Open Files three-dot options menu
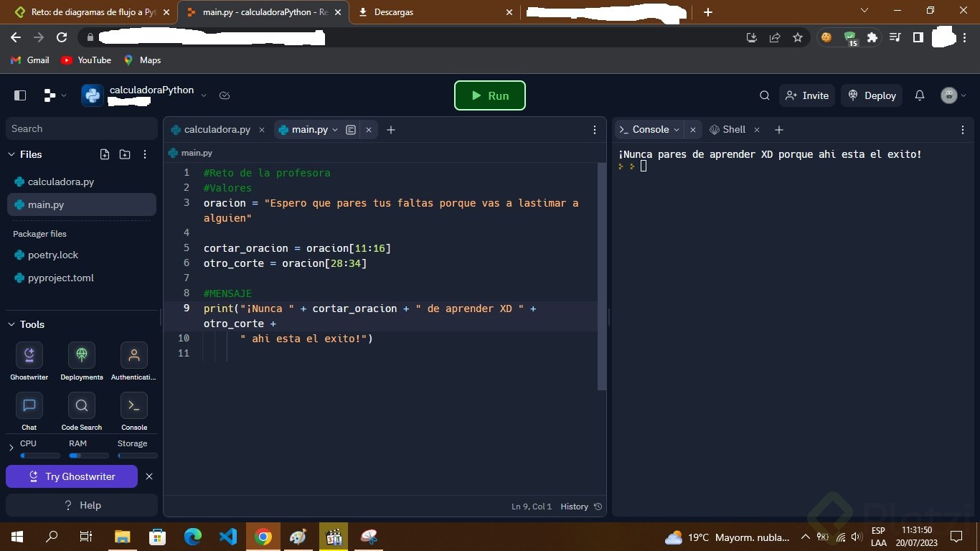The image size is (980, 551). pyautogui.click(x=145, y=154)
